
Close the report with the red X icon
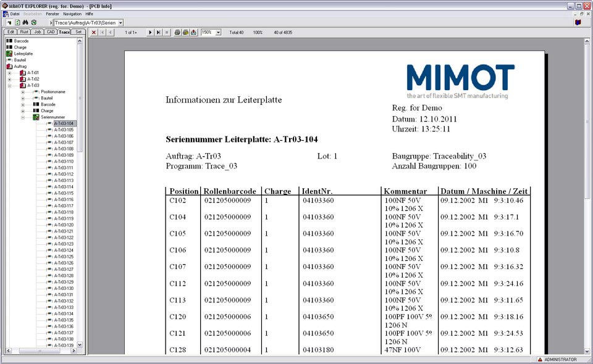(x=94, y=33)
